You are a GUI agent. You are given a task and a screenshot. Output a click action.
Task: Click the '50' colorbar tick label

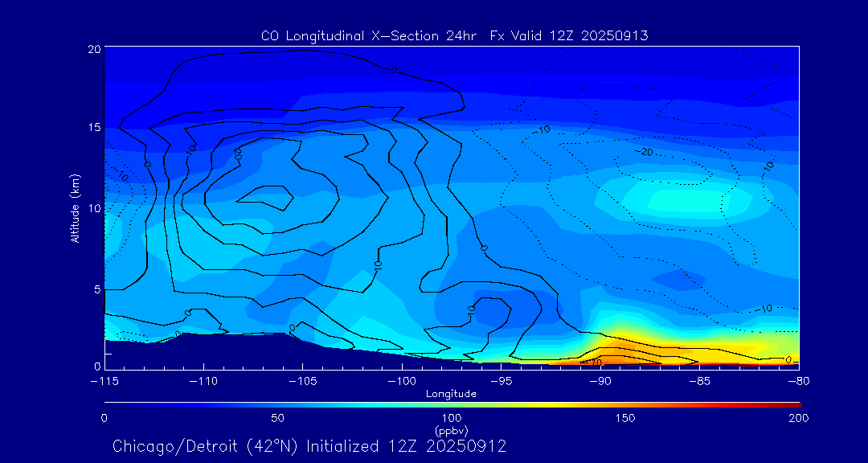pyautogui.click(x=277, y=418)
